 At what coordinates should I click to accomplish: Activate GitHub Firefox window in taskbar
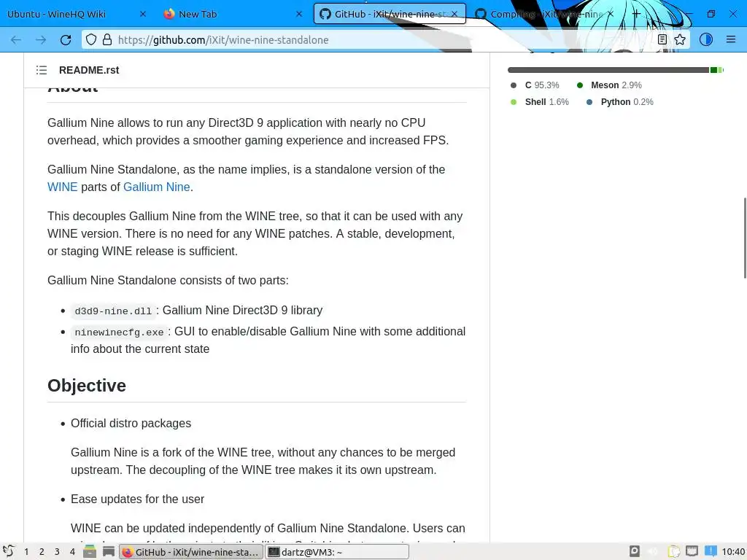tap(191, 551)
